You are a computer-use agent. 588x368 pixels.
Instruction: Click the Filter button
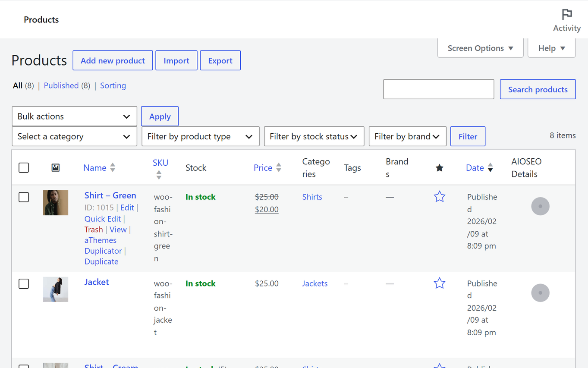coord(468,136)
